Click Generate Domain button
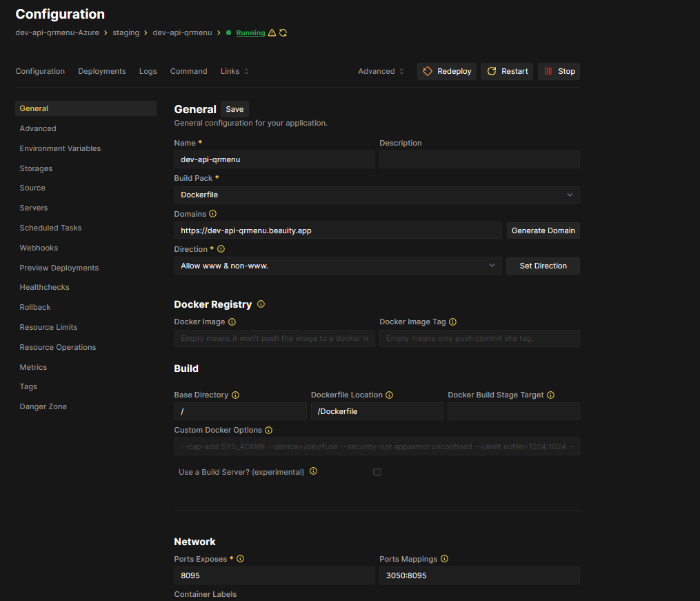The image size is (700, 601). click(x=543, y=230)
